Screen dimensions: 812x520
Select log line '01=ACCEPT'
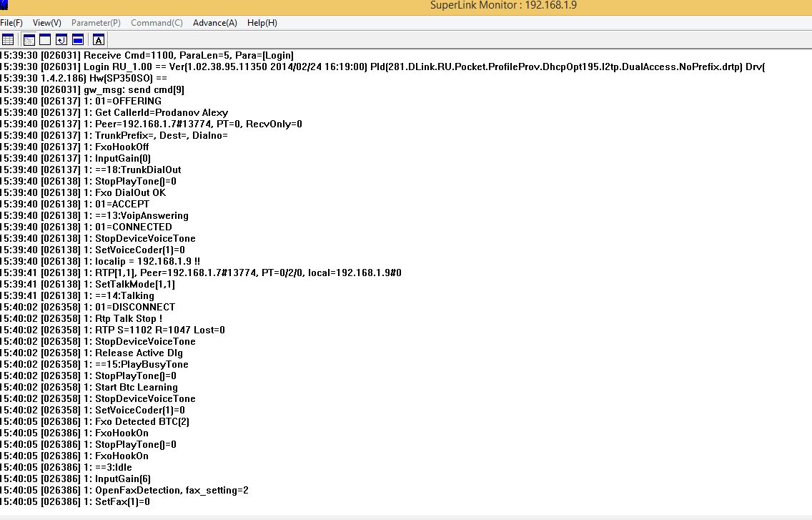[x=74, y=204]
